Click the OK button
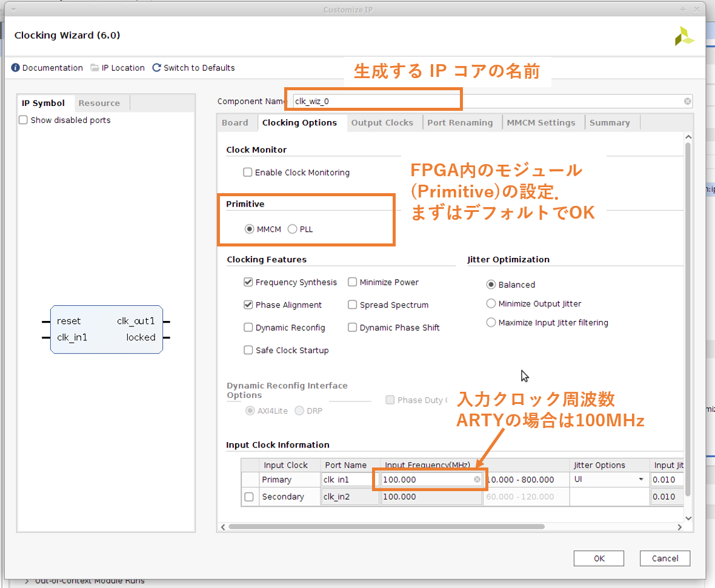715x588 pixels. point(599,558)
